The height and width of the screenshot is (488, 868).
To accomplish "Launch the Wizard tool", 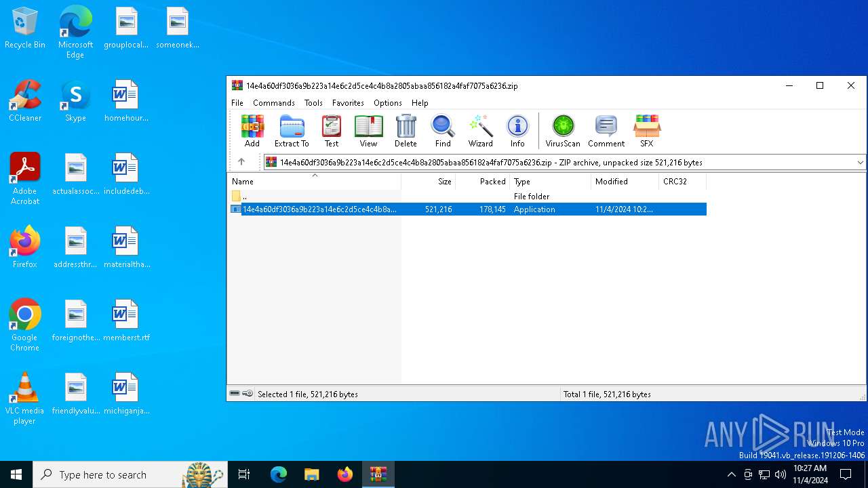I will tap(480, 131).
